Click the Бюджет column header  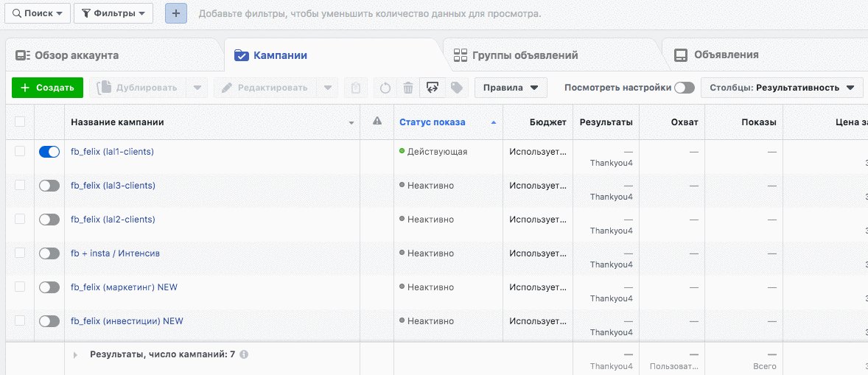click(547, 122)
